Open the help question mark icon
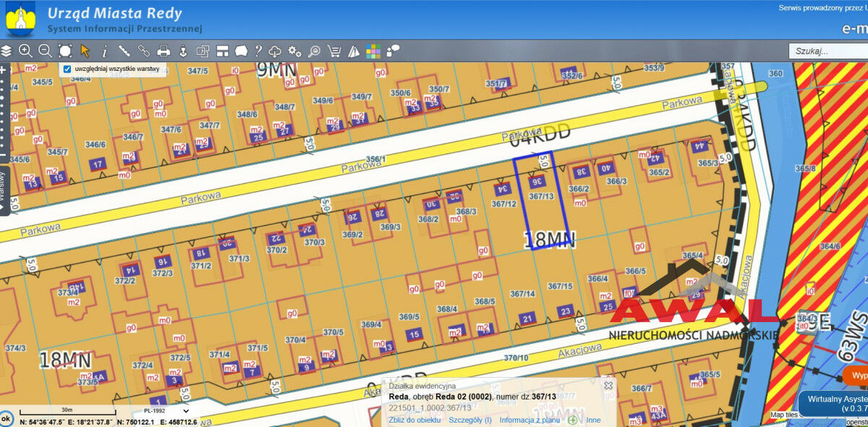Image resolution: width=868 pixels, height=427 pixels. 258,51
